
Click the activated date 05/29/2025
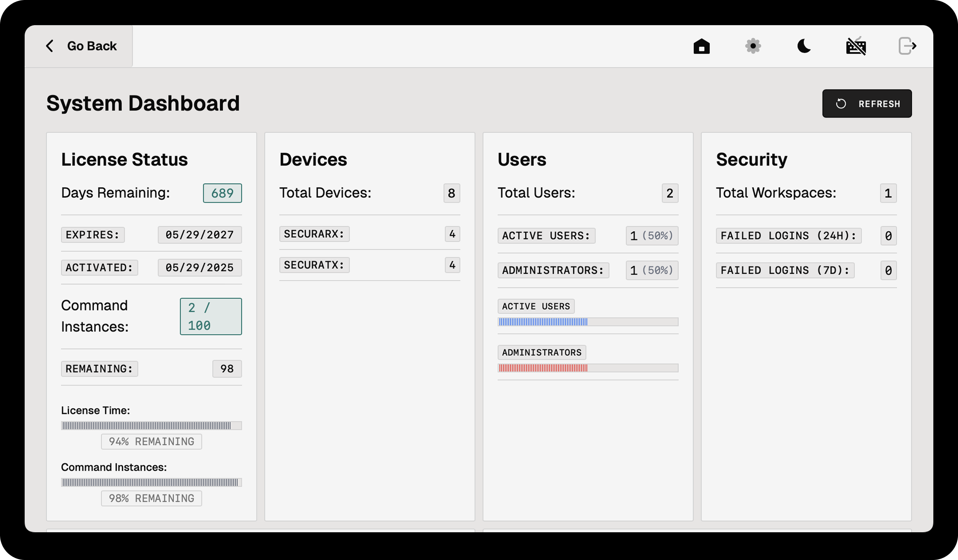click(199, 268)
